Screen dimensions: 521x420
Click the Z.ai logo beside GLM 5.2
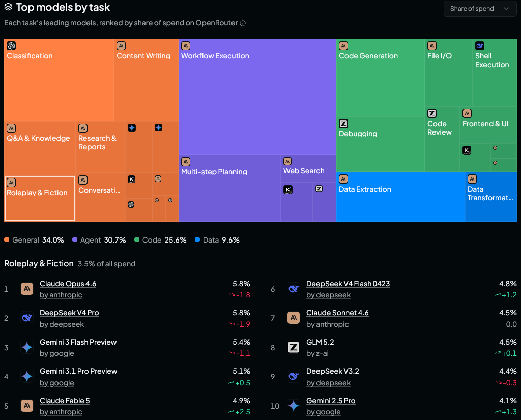tap(294, 348)
